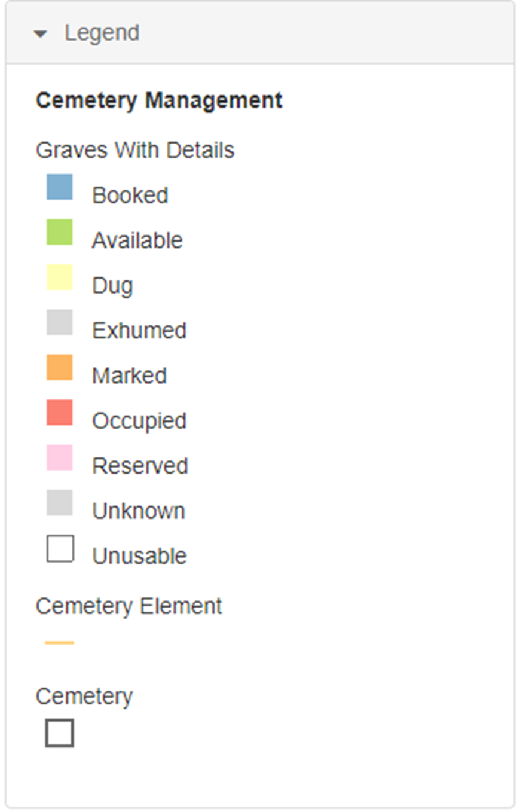Screen dimensions: 517x812
Task: Click the Cemetery outline square symbol
Action: [x=60, y=733]
